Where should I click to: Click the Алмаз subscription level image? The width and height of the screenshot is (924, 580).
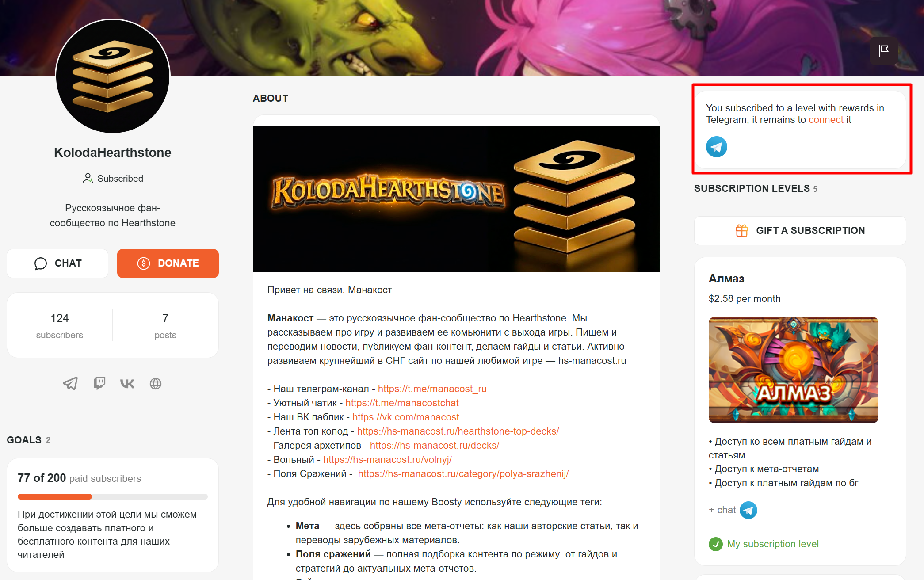794,370
